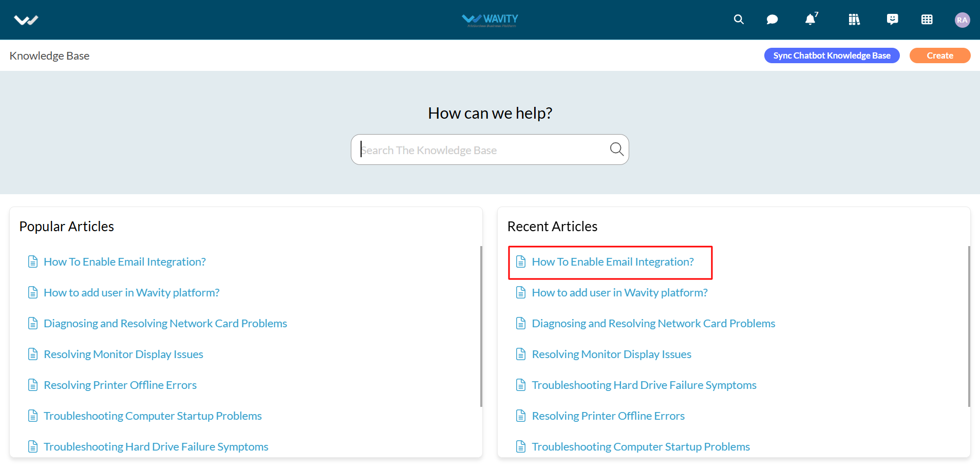Open popular Diagnosing and Resolving Network Card Problems
The image size is (980, 467).
click(165, 323)
